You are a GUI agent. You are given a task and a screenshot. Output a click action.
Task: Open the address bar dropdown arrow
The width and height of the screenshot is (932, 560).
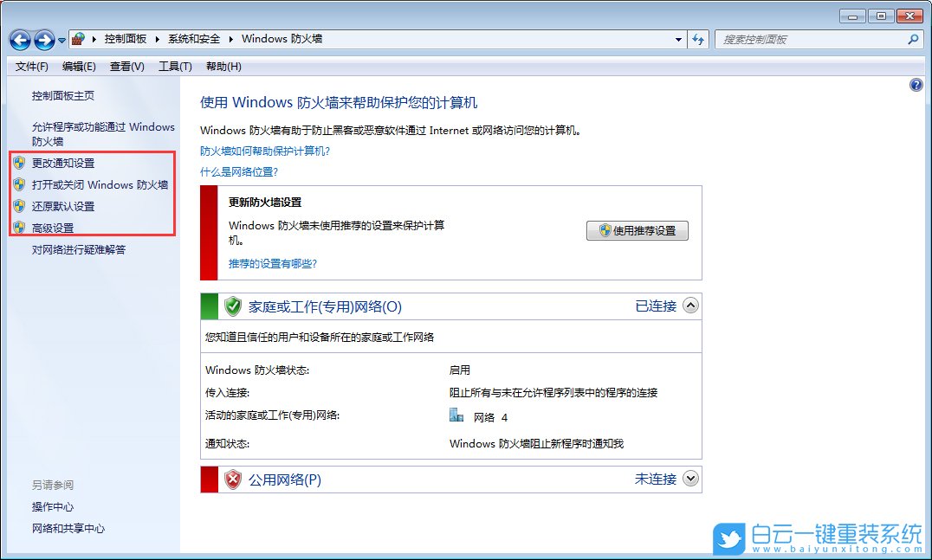(678, 39)
